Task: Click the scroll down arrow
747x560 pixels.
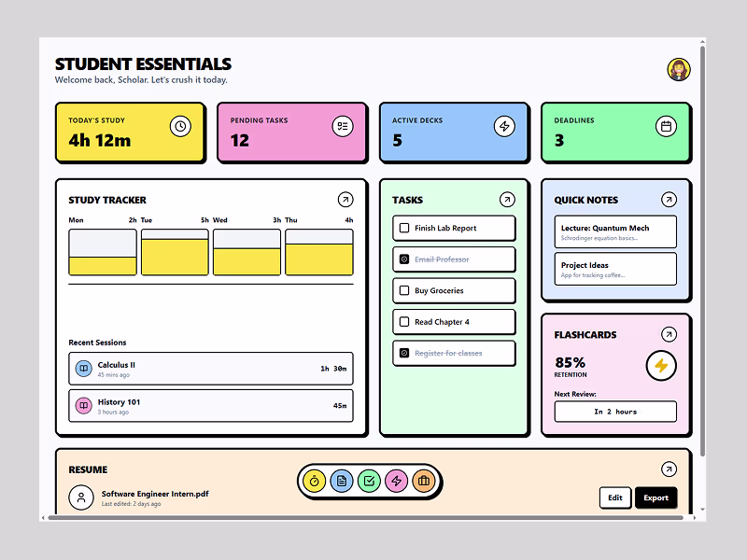Action: point(702,510)
